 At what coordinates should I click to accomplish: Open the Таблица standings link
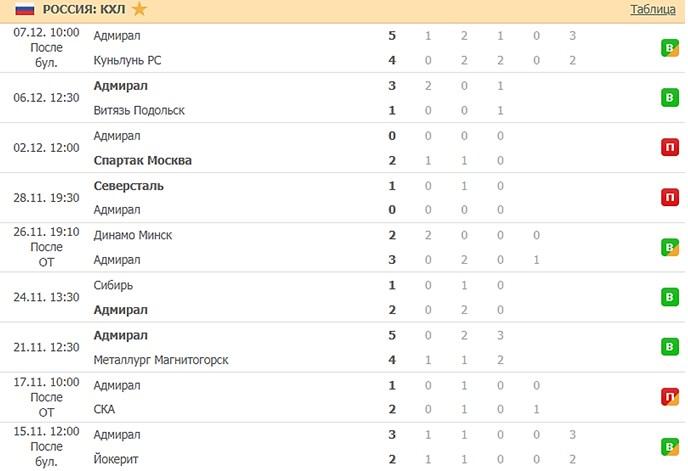(x=652, y=10)
